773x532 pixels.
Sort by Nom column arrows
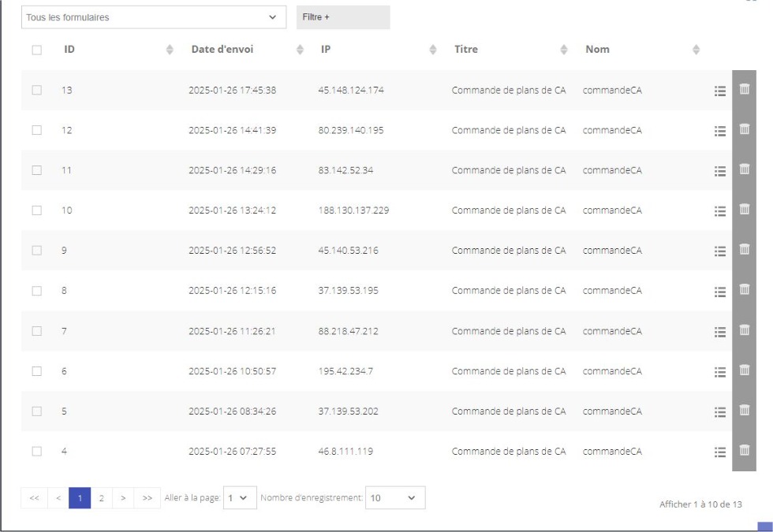click(x=696, y=49)
